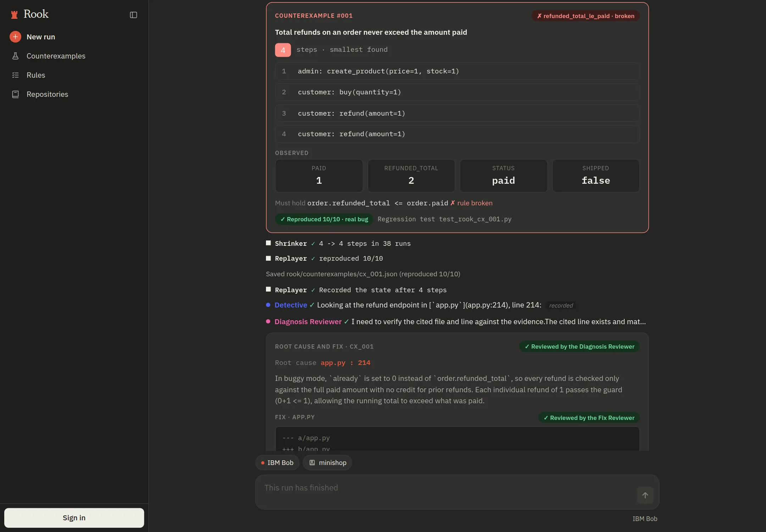
Task: Click the red 4 steps count badge
Action: pyautogui.click(x=283, y=50)
